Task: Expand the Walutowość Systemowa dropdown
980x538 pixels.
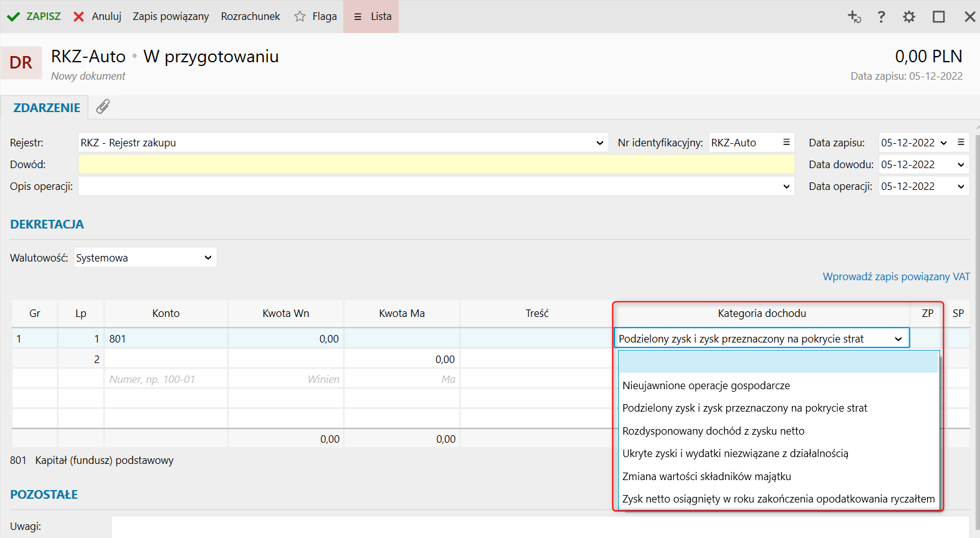Action: pos(208,258)
